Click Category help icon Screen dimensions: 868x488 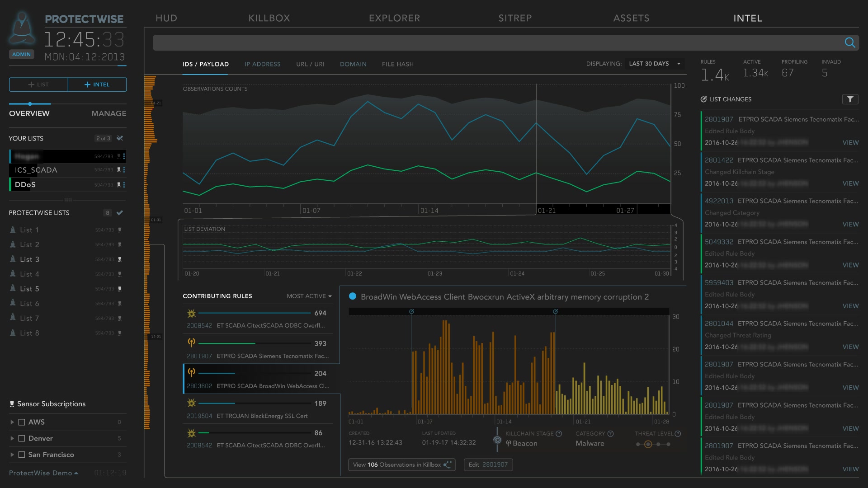point(610,434)
